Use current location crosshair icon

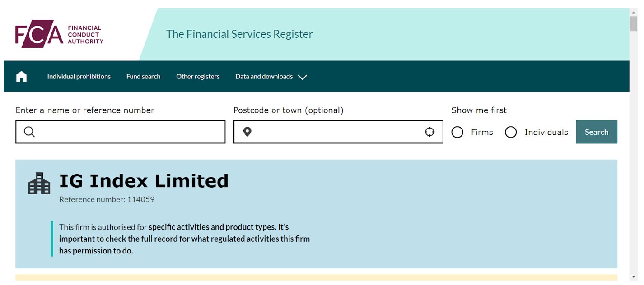pos(429,132)
